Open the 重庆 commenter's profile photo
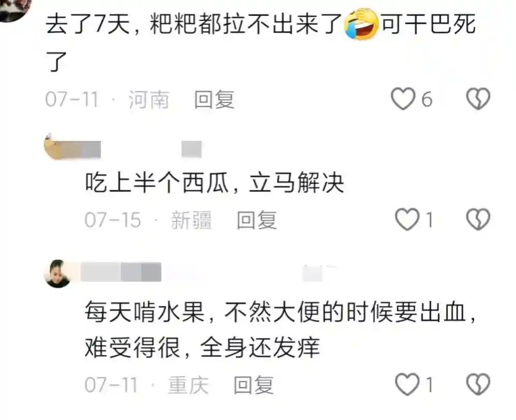Screen dimensions: 516x420 point(58,273)
